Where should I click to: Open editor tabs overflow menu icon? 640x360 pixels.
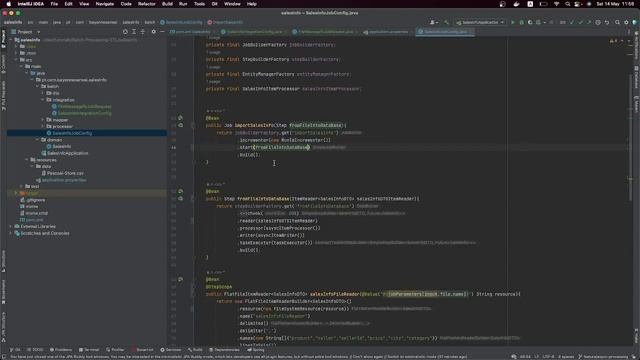click(629, 31)
